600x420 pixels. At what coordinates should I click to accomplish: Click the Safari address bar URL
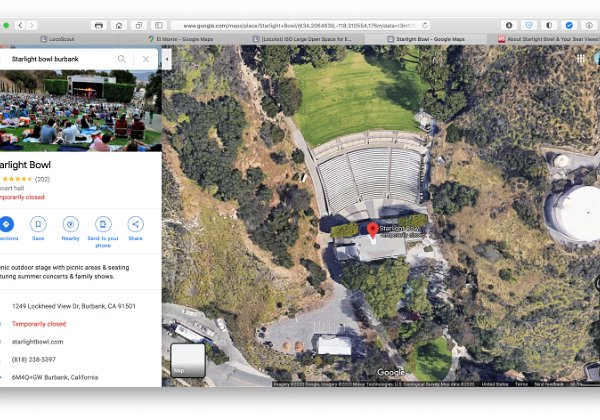tap(298, 26)
